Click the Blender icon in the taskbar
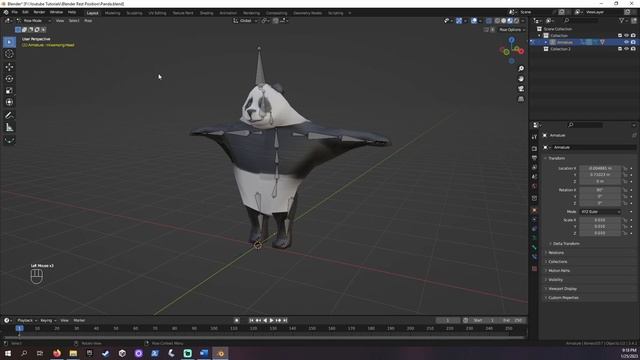Screen dimensions: 640x360 [x=220, y=353]
